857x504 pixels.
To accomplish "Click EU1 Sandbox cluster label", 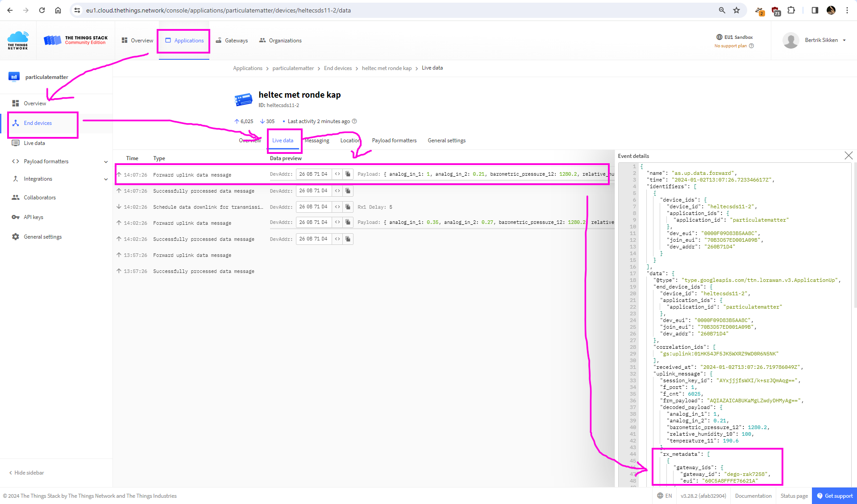I will coord(735,37).
